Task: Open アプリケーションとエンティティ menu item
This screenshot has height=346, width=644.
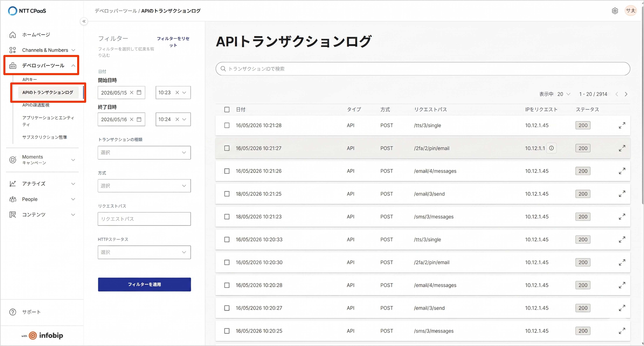Action: coord(48,121)
